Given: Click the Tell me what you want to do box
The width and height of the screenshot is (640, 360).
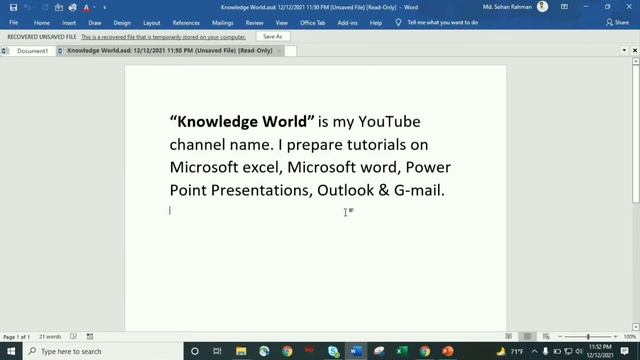Looking at the screenshot, I should (x=442, y=22).
